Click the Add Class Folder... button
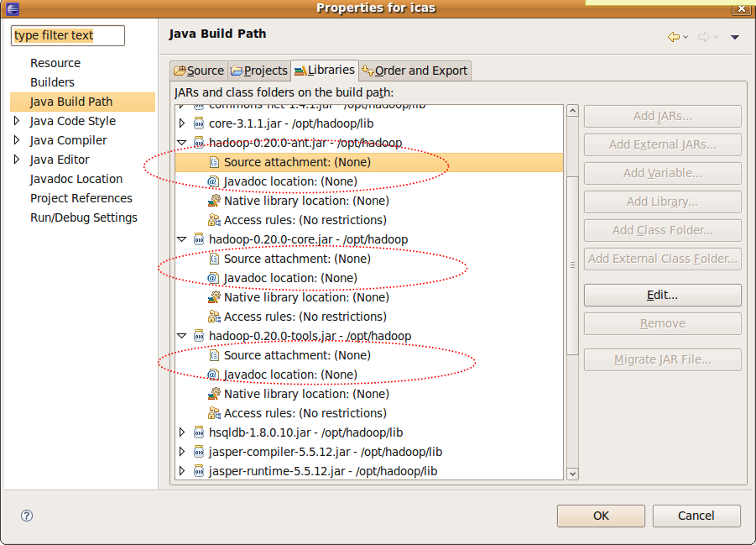 (663, 230)
